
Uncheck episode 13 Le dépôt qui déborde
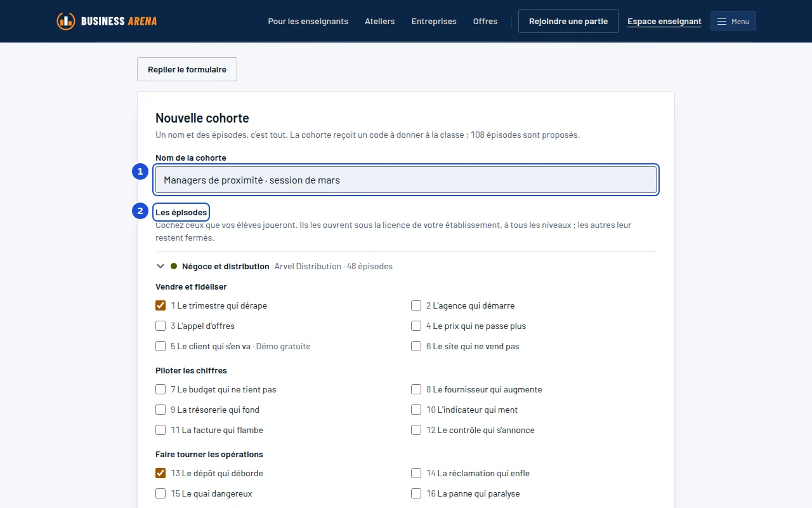pyautogui.click(x=160, y=473)
